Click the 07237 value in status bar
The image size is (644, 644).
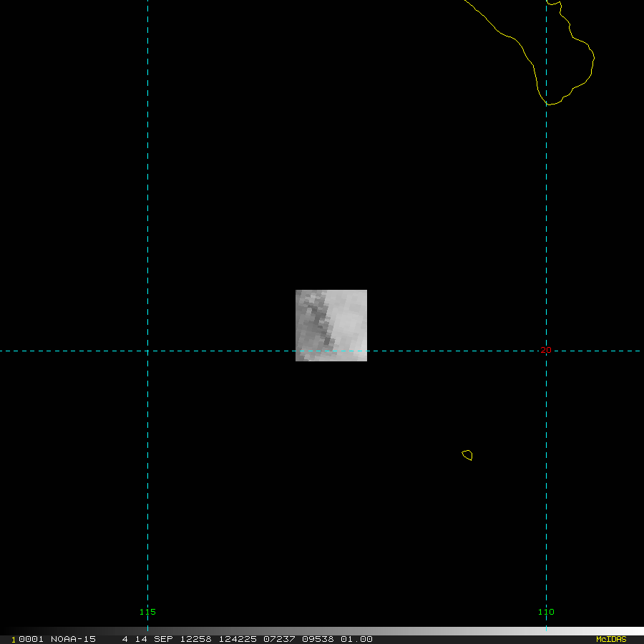tap(278, 639)
